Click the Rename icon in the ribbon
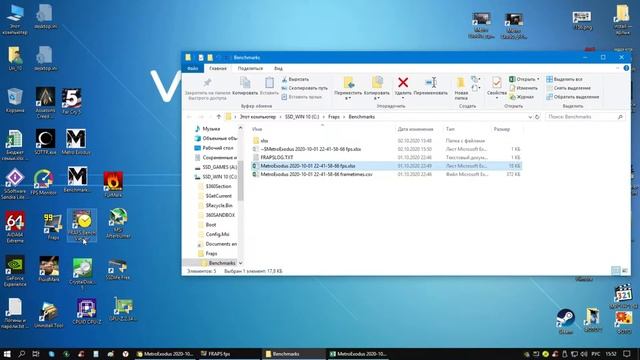The height and width of the screenshot is (360, 640). click(x=431, y=82)
